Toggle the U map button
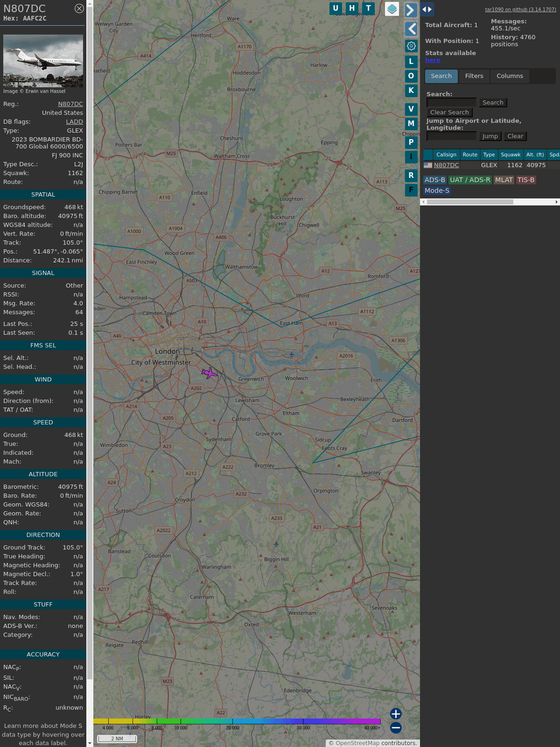The width and height of the screenshot is (560, 747). click(336, 8)
